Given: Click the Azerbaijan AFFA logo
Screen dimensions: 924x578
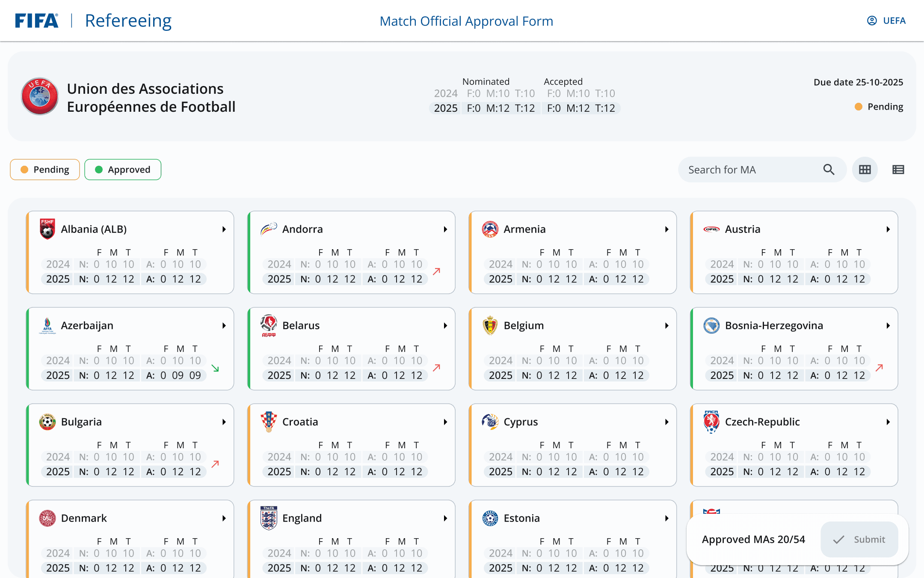Looking at the screenshot, I should pyautogui.click(x=47, y=325).
